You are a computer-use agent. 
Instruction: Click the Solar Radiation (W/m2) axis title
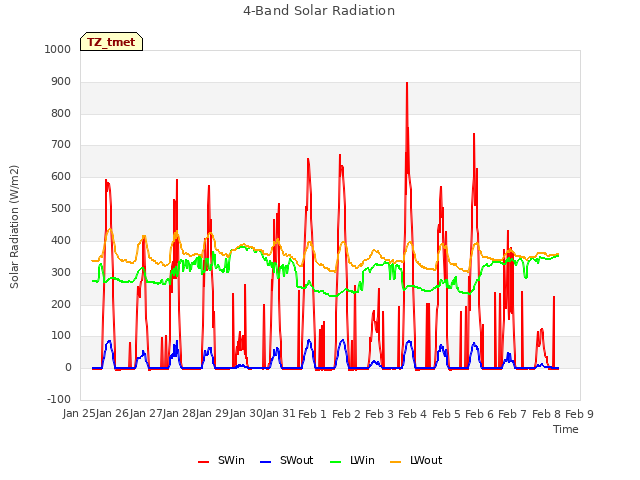(14, 227)
